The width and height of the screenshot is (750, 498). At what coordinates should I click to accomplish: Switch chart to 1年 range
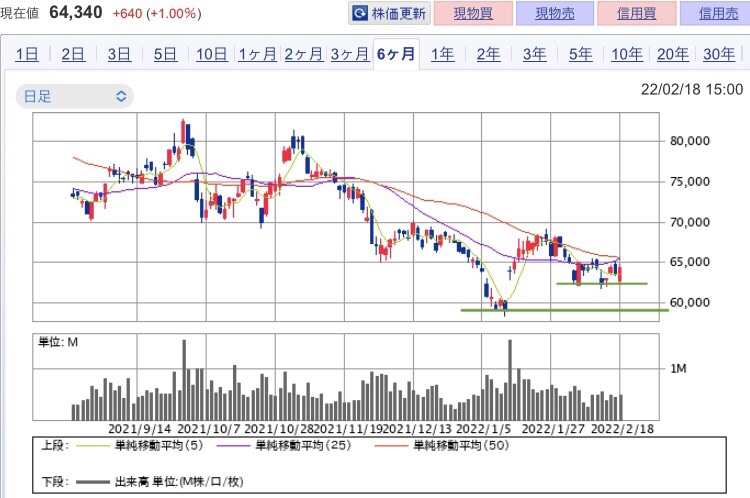pyautogui.click(x=442, y=54)
